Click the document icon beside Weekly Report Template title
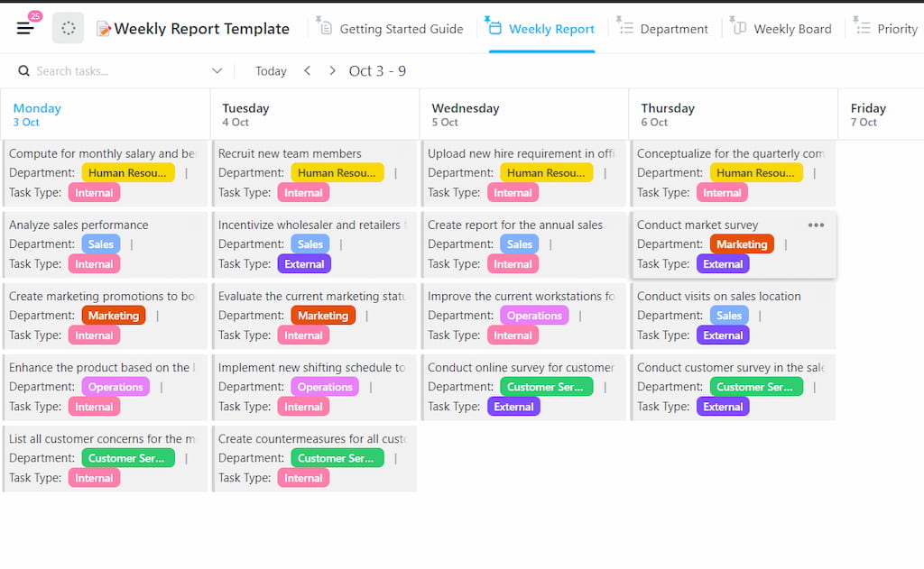 pos(105,28)
